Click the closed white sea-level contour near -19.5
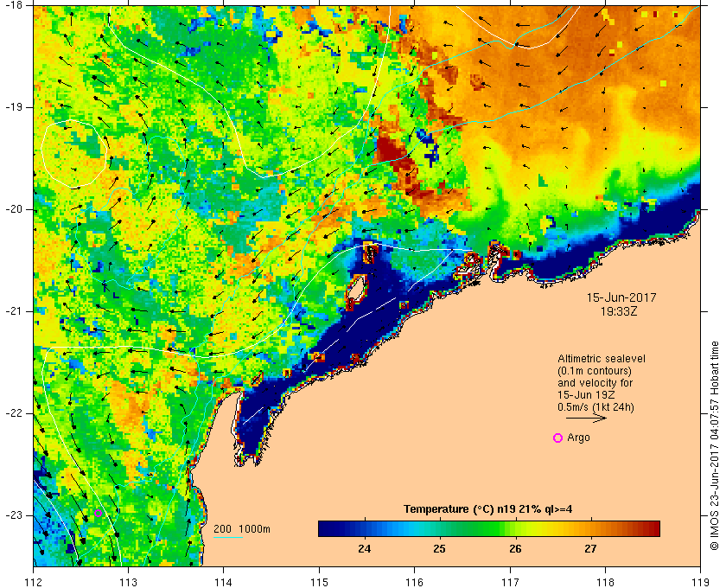This screenshot has height=588, width=726. coord(74,154)
